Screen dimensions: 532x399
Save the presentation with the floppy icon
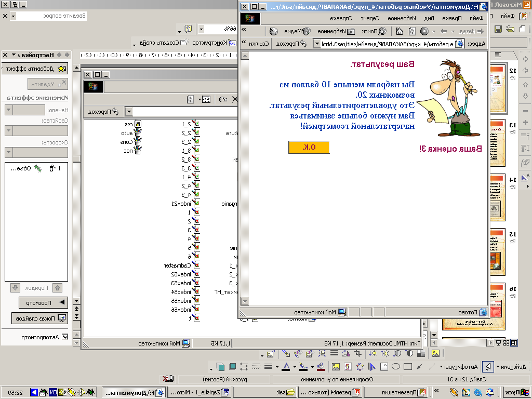point(498,29)
